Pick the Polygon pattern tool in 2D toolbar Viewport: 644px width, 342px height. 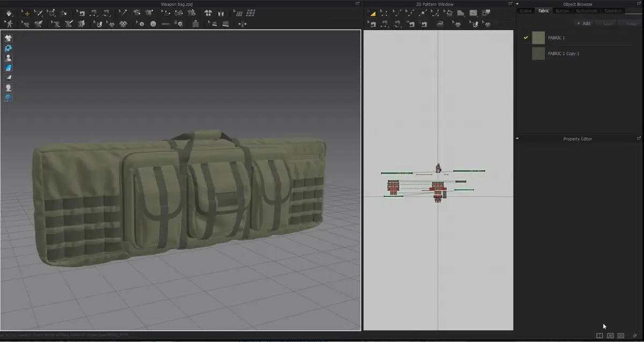(460, 13)
